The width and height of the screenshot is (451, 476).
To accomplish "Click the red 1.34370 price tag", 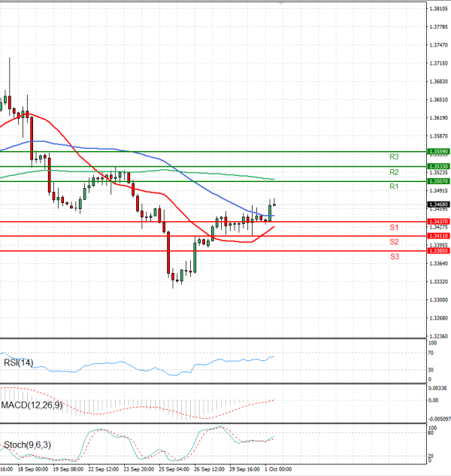I will pos(438,221).
